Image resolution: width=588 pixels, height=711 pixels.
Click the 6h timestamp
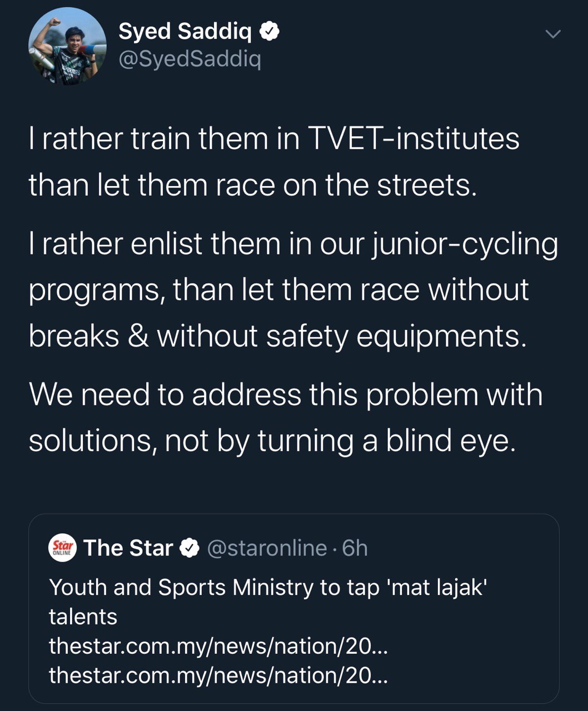click(355, 548)
